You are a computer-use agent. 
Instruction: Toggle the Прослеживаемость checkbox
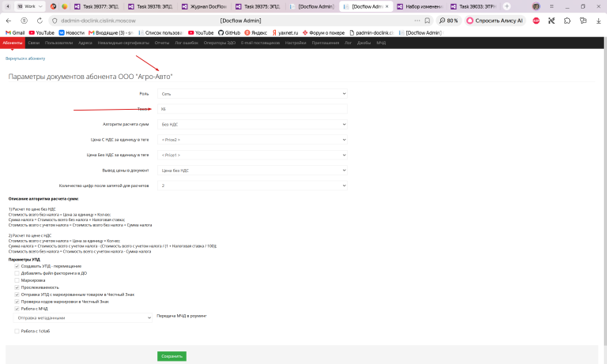[17, 287]
